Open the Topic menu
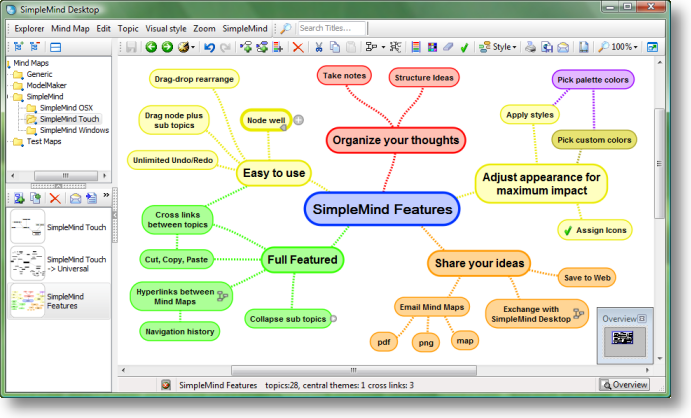 coord(128,29)
